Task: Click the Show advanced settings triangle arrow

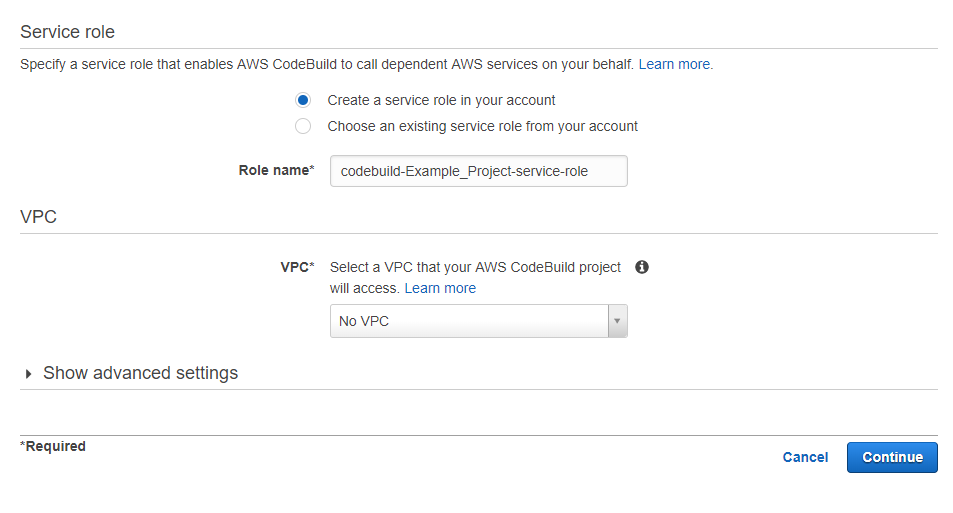Action: (28, 374)
